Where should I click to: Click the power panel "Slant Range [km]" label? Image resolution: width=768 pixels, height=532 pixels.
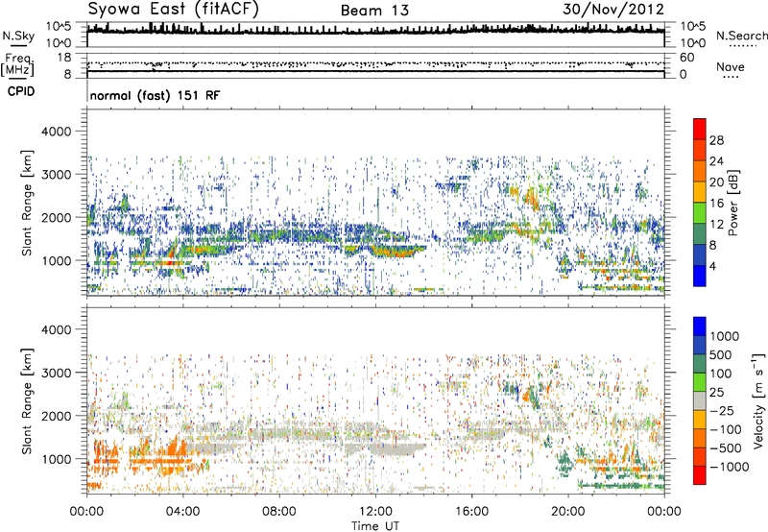pyautogui.click(x=27, y=203)
